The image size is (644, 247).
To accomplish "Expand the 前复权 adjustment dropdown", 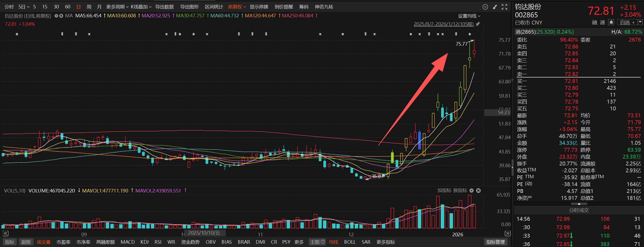I will coord(237,7).
